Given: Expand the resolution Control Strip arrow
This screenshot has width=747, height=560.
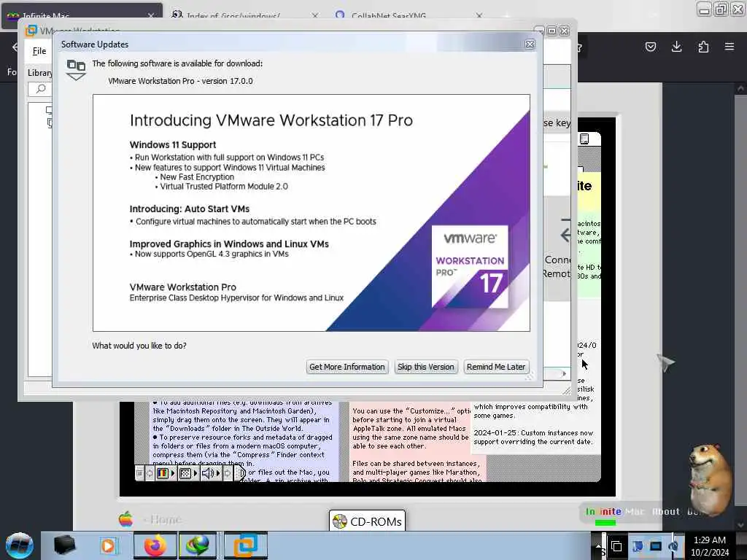Looking at the screenshot, I should tap(196, 473).
